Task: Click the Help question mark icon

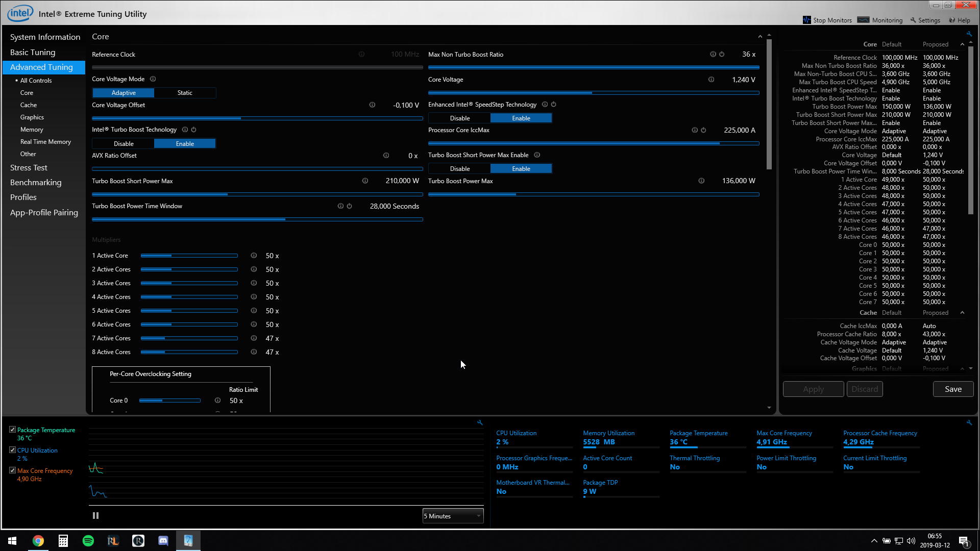Action: tap(952, 20)
